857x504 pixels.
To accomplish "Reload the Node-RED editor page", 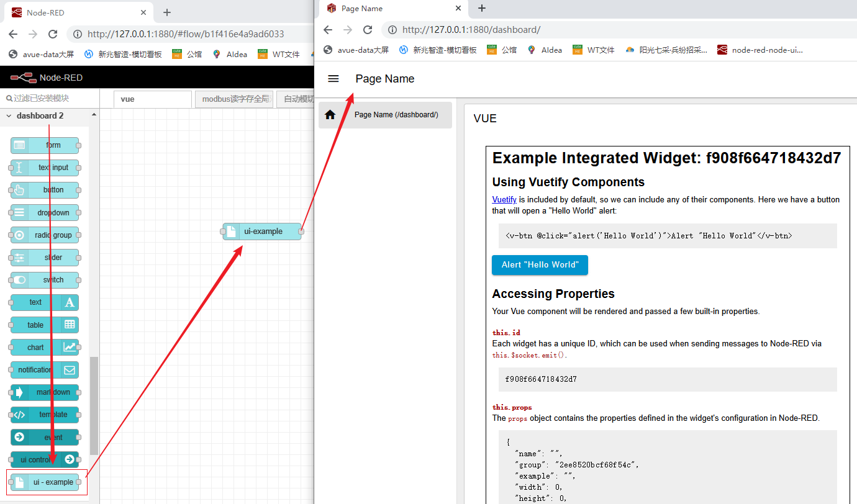I will [x=53, y=34].
